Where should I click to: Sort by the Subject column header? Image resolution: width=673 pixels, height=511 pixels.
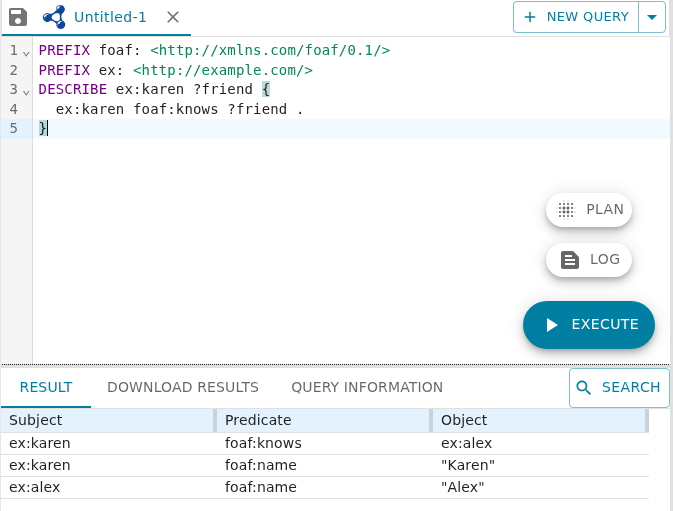pos(108,420)
